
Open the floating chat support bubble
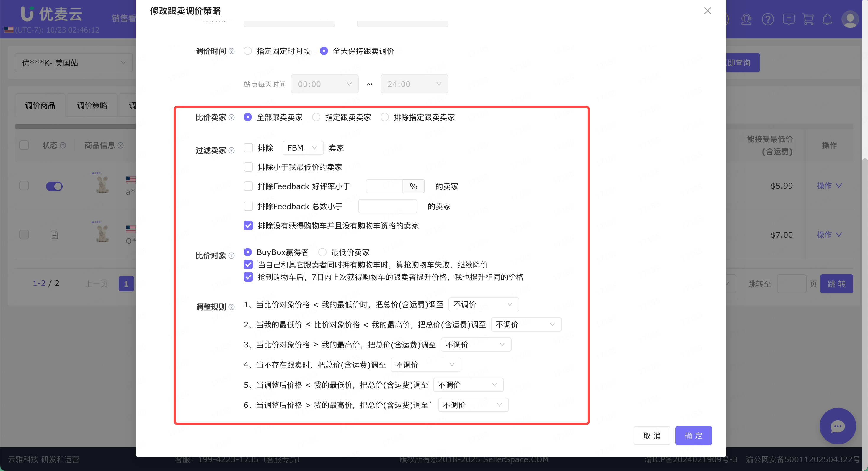coord(837,426)
